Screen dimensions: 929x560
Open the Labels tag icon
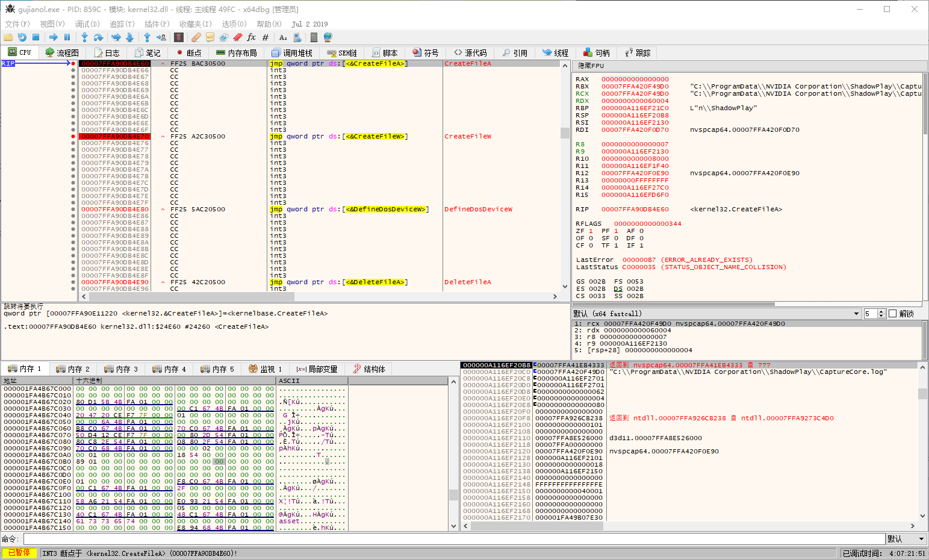(224, 37)
